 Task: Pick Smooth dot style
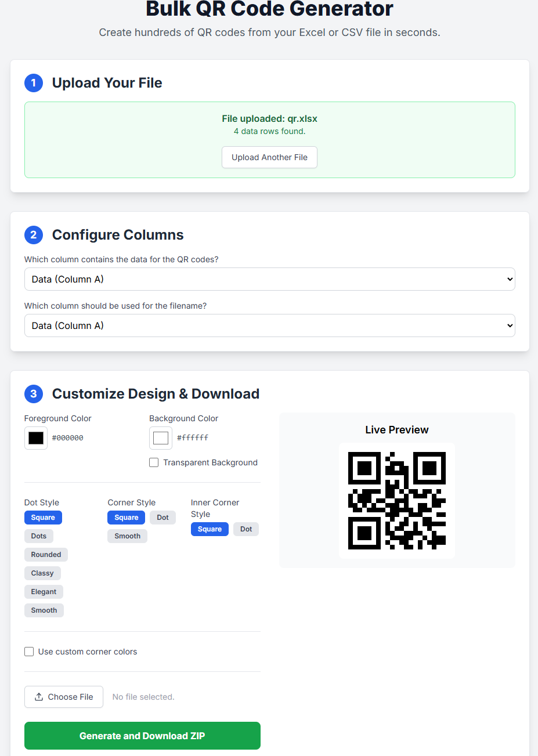tap(44, 610)
